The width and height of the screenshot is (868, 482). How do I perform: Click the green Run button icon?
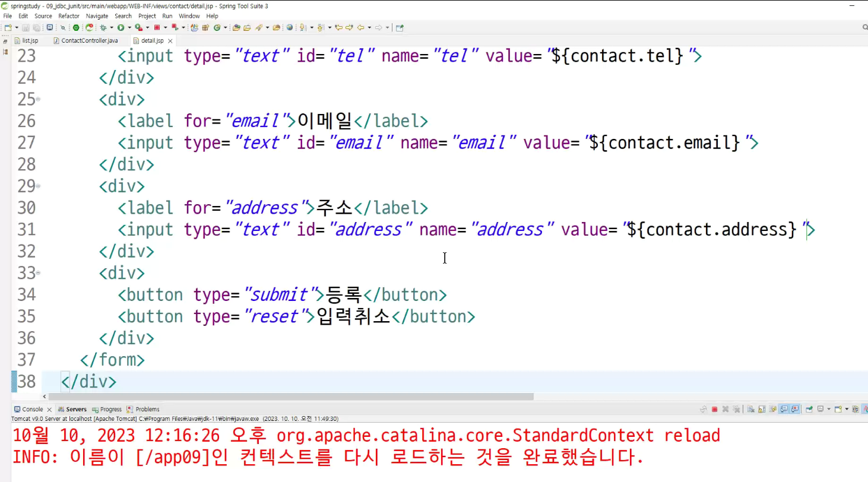121,27
